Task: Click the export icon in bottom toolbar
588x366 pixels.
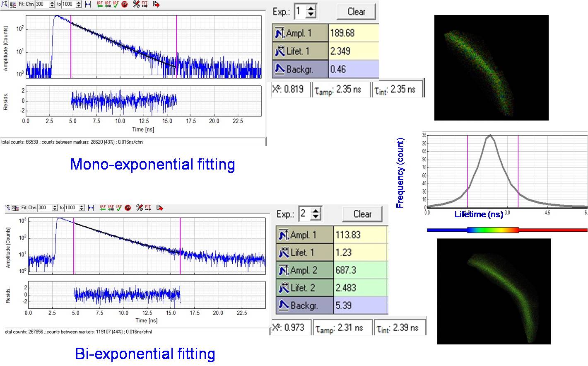Action: click(x=159, y=208)
